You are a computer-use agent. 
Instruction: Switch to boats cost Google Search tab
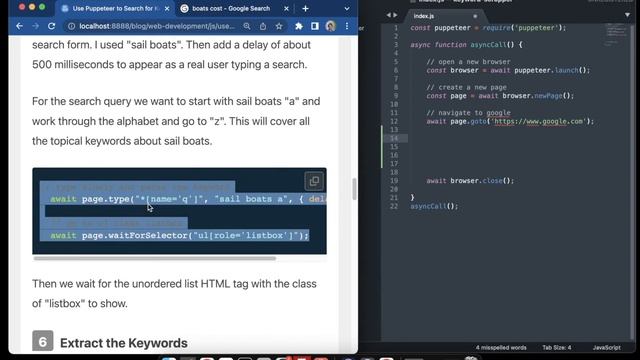pyautogui.click(x=231, y=9)
